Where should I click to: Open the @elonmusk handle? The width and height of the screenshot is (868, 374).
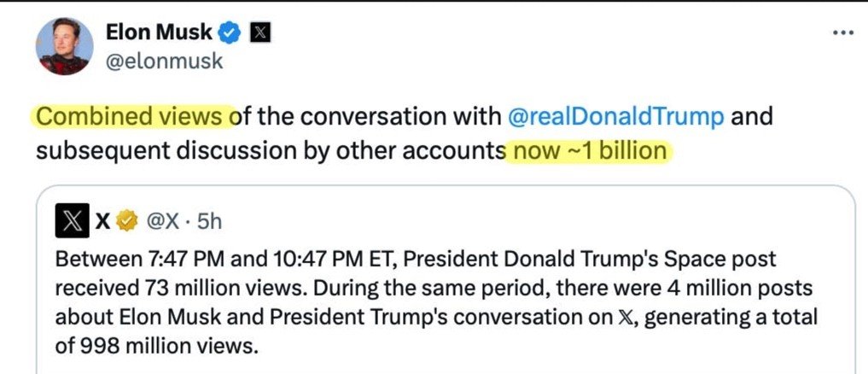pyautogui.click(x=164, y=61)
